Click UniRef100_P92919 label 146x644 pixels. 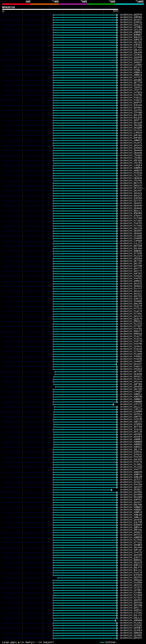(x=131, y=369)
